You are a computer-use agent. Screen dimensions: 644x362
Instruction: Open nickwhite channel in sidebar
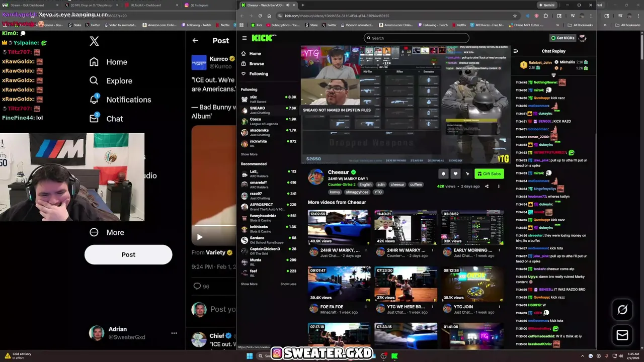tap(269, 143)
